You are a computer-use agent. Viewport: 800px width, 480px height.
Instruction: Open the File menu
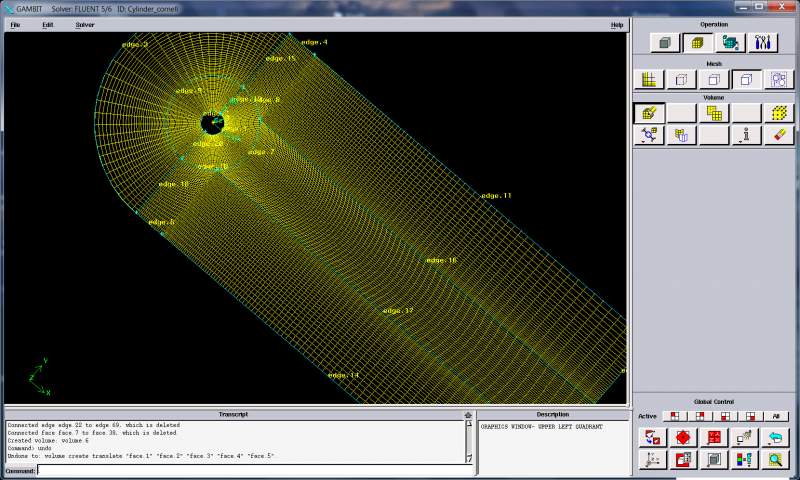(15, 24)
